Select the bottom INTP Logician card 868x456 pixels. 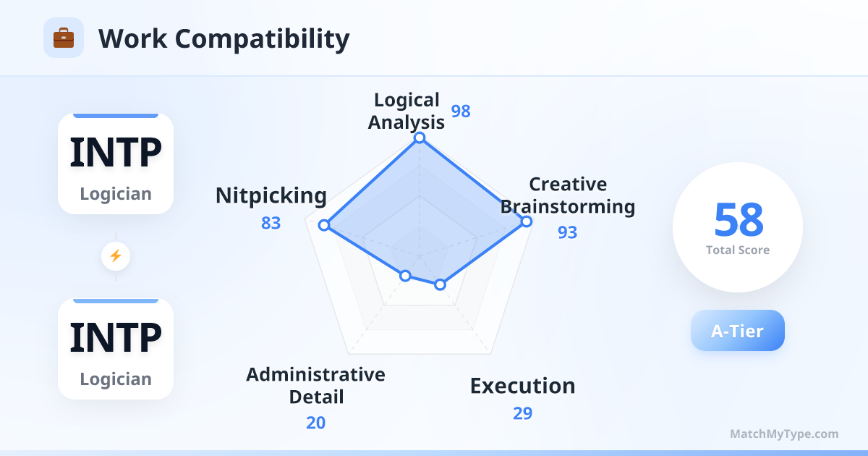[x=116, y=349]
